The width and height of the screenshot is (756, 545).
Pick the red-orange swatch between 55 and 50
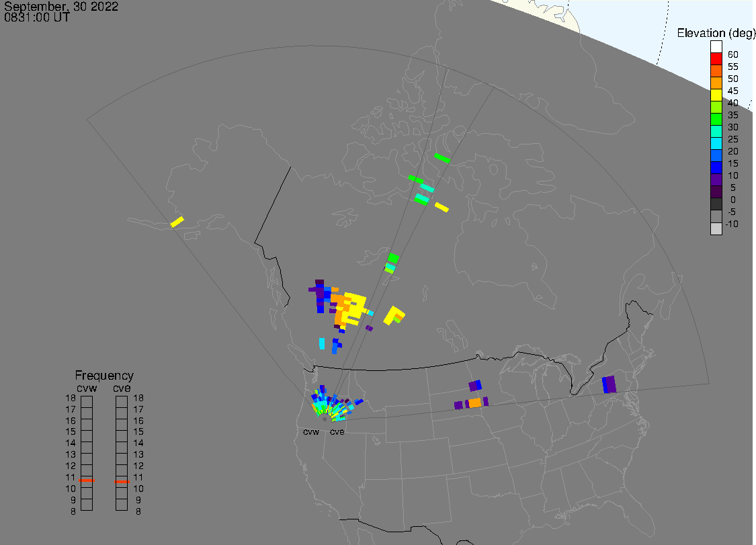(x=716, y=71)
